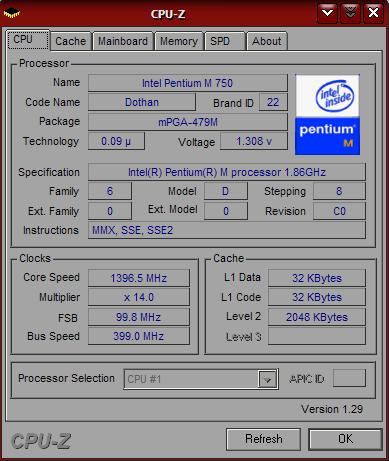This screenshot has height=461, width=389.
Task: Click the Model value D
Action: click(x=226, y=191)
